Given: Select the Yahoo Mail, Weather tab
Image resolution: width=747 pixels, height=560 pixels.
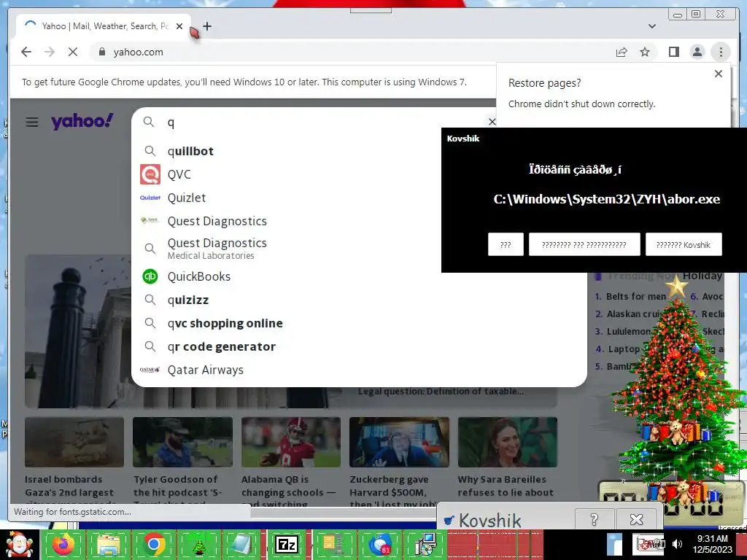Looking at the screenshot, I should 104,26.
